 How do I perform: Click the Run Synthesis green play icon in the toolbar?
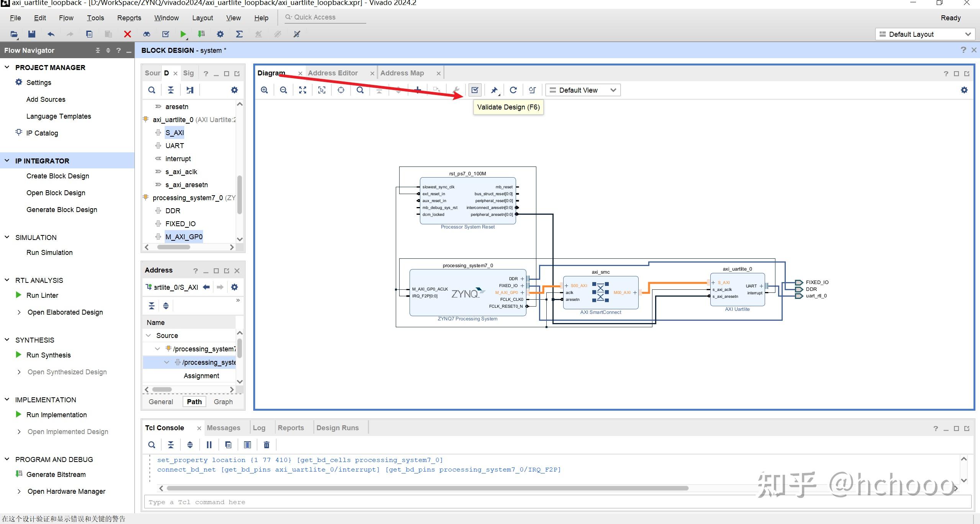click(183, 34)
